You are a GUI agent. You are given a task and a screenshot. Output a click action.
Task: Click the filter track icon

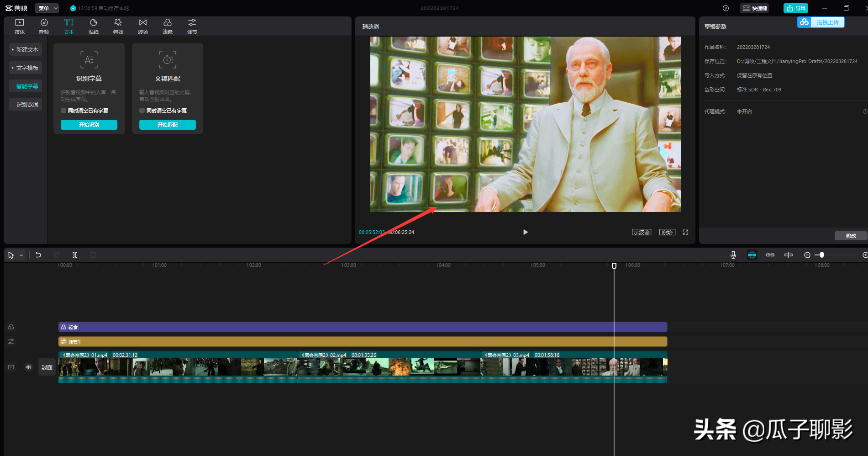11,327
